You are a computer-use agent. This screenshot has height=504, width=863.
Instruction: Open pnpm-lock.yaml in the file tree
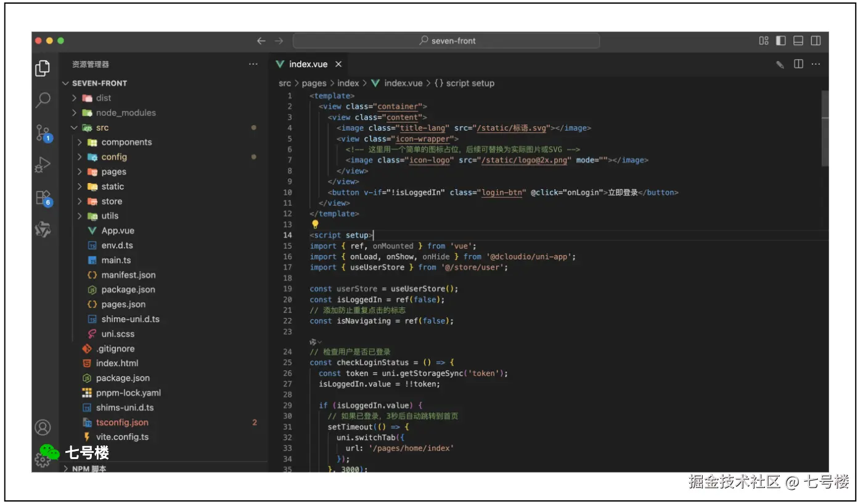point(128,393)
